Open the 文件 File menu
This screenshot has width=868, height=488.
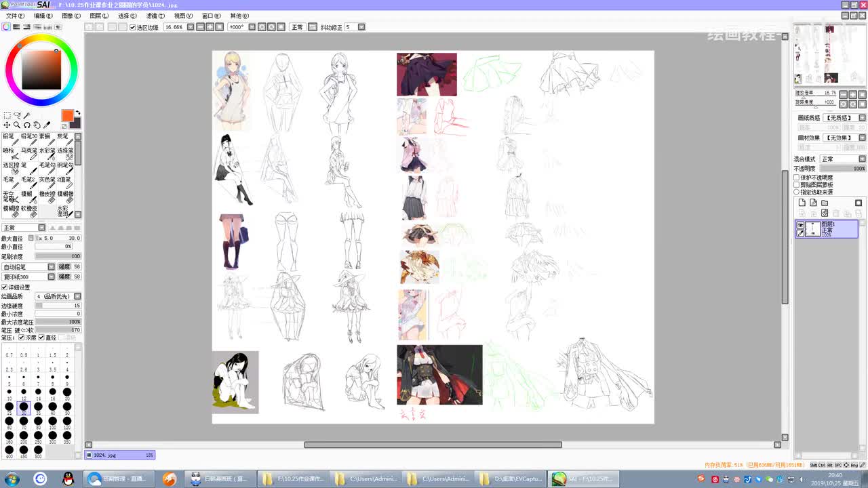[x=14, y=16]
